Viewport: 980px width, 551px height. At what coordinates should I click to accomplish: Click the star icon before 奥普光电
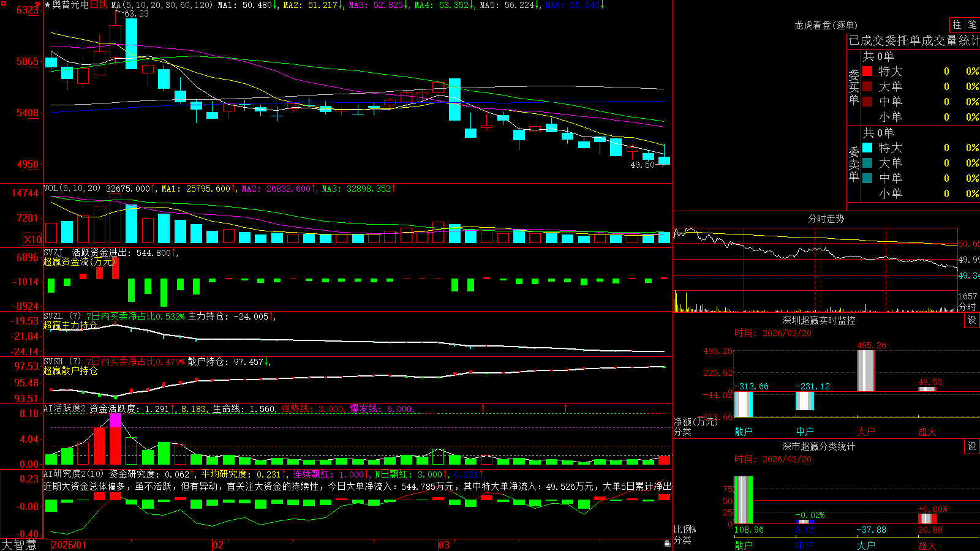[48, 5]
